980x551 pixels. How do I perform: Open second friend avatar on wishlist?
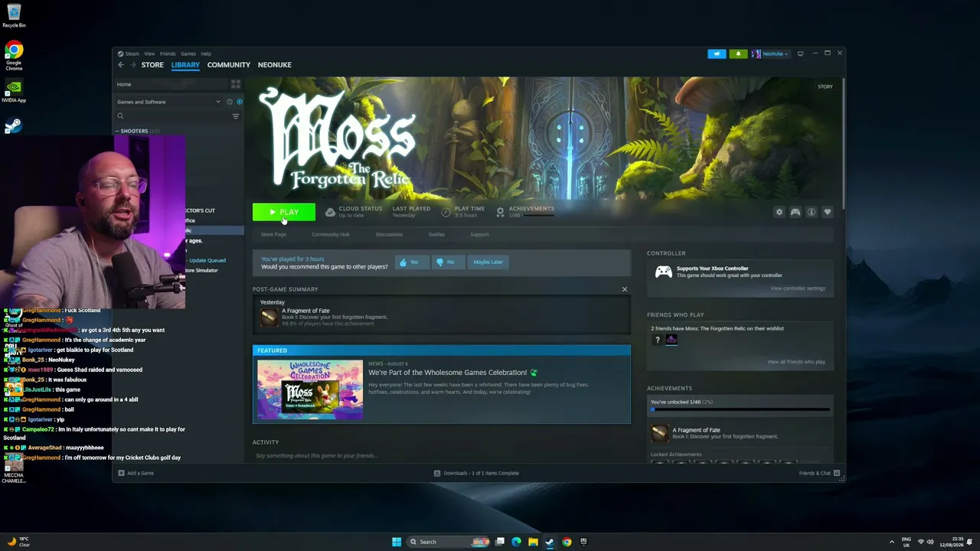point(671,340)
